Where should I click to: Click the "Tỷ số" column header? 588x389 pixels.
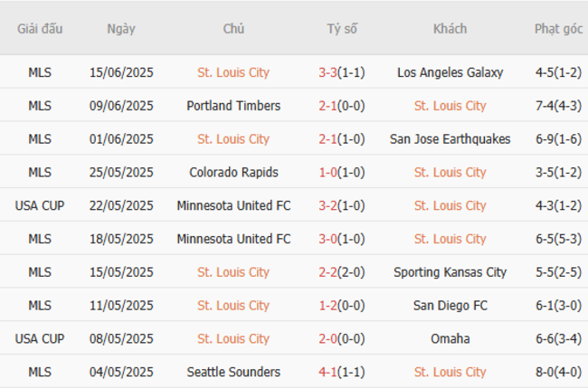pos(342,29)
